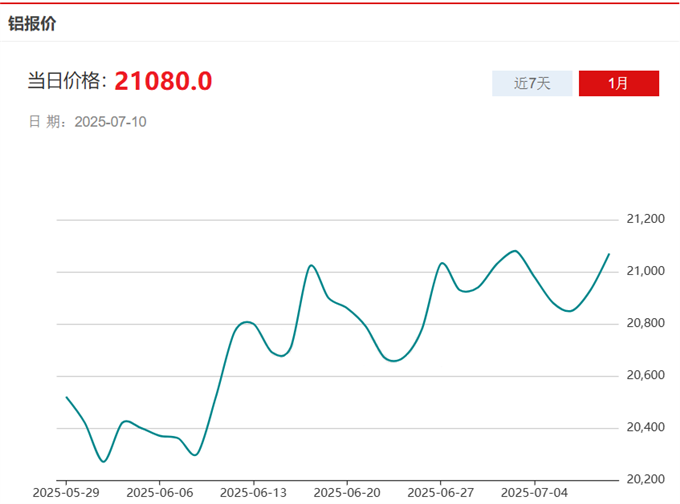Pick the 2025-06-20 x-axis date label
This screenshot has height=504, width=680.
[347, 492]
